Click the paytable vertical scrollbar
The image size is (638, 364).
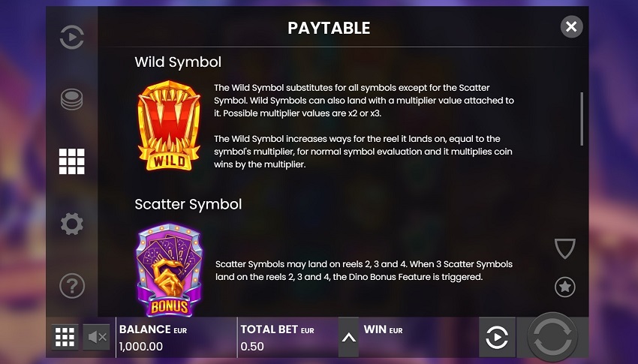point(582,119)
